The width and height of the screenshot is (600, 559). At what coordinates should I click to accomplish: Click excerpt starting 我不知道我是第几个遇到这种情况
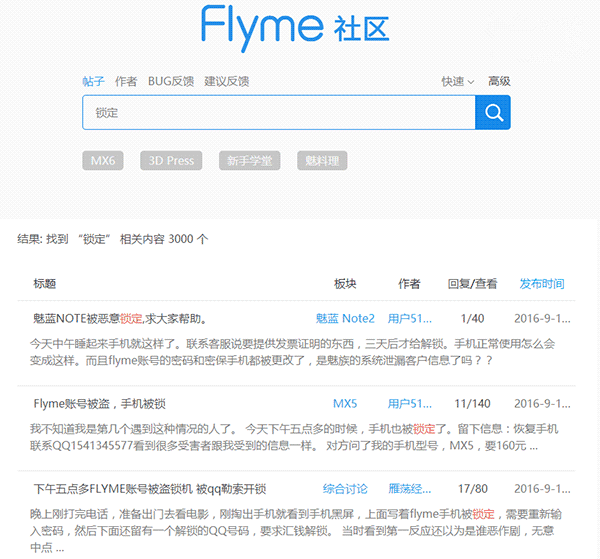pos(294,437)
